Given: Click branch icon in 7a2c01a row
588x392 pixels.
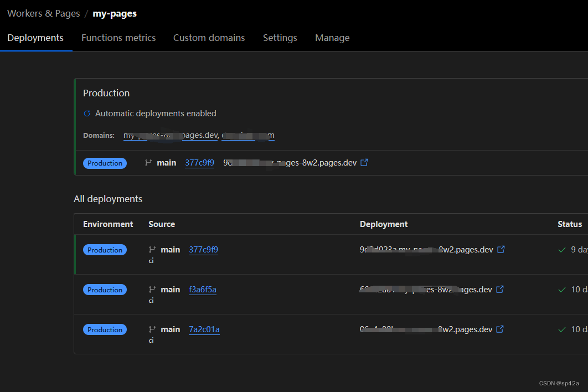Looking at the screenshot, I should [152, 329].
